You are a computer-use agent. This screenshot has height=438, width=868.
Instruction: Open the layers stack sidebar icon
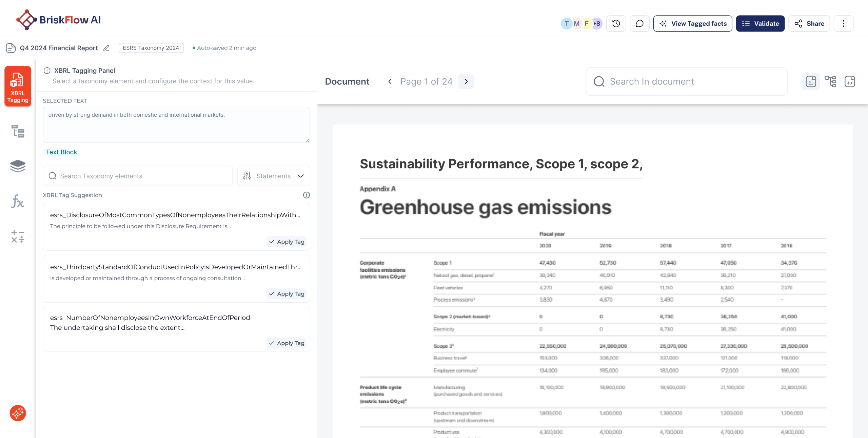tap(18, 166)
